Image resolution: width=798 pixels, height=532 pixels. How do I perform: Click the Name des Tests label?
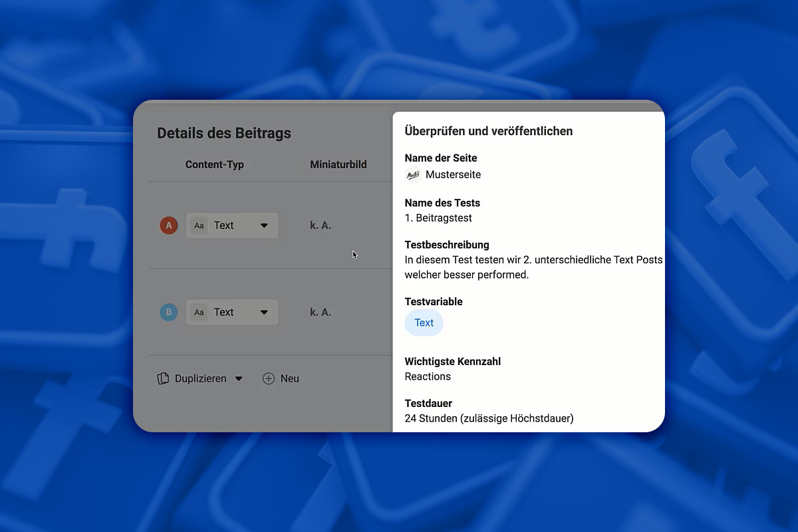pos(442,203)
